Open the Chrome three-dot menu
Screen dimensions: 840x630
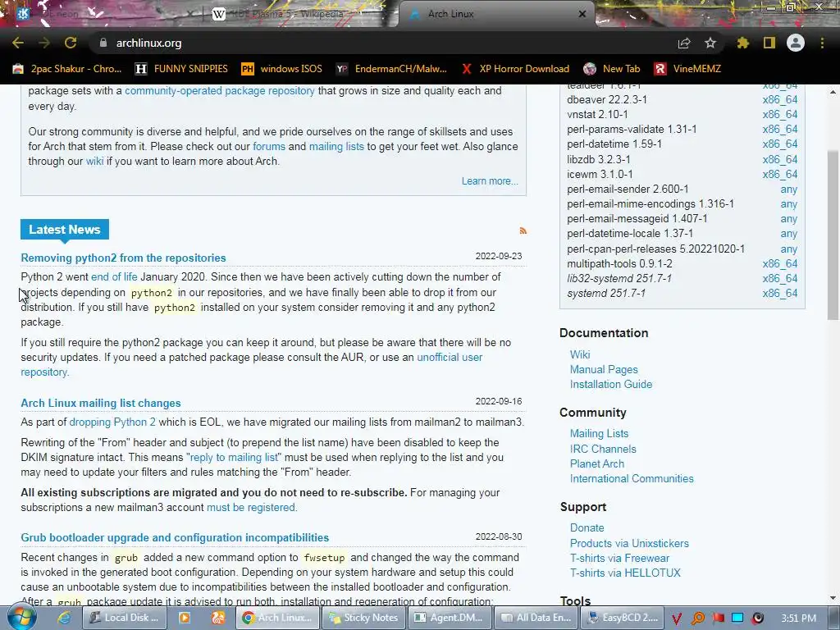point(822,43)
